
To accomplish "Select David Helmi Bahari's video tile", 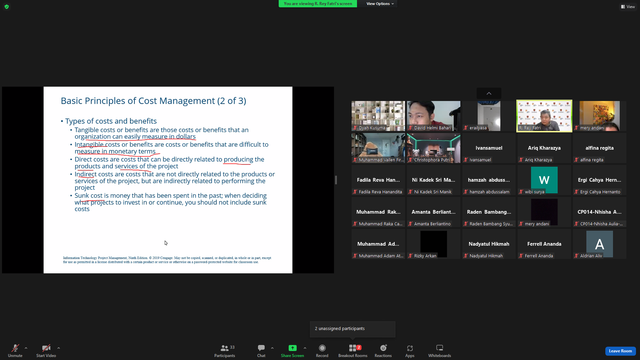I will pyautogui.click(x=433, y=116).
